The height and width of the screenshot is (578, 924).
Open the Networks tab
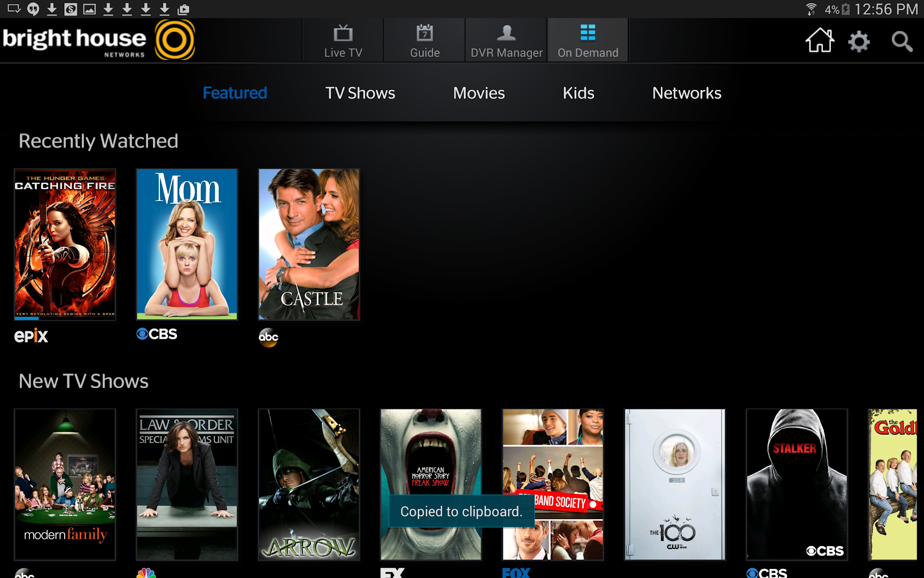[x=687, y=93]
